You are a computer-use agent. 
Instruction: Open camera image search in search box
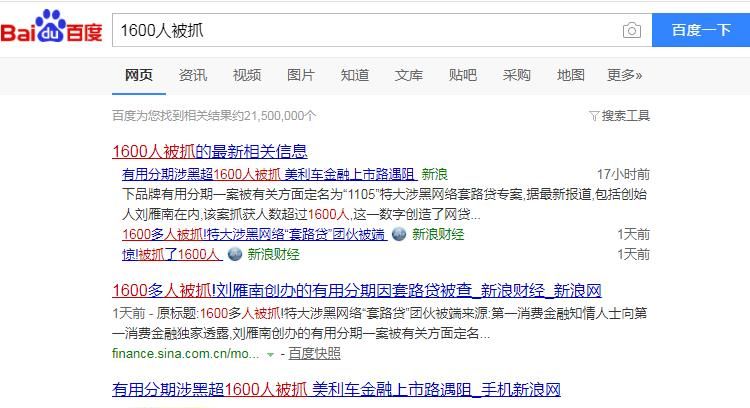coord(631,30)
